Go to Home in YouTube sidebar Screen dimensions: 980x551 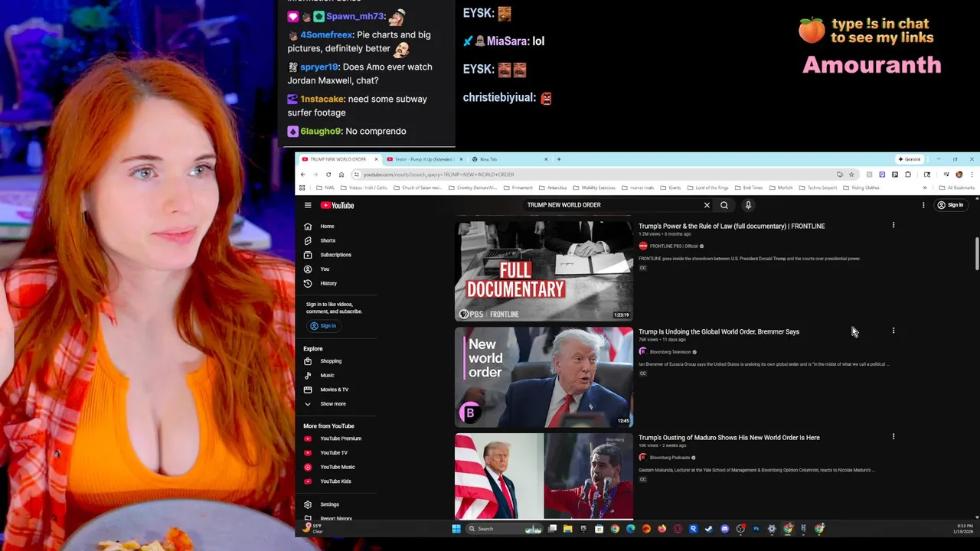click(327, 227)
